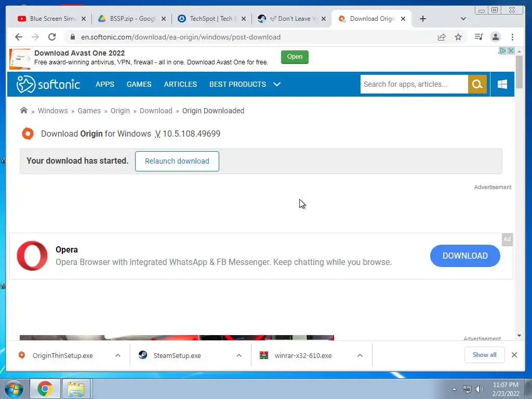Click the orange search magnifier button
This screenshot has width=532, height=399.
coord(477,84)
